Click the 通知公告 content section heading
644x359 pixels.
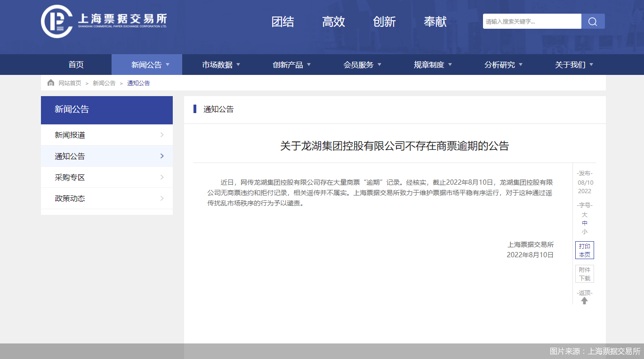click(218, 109)
